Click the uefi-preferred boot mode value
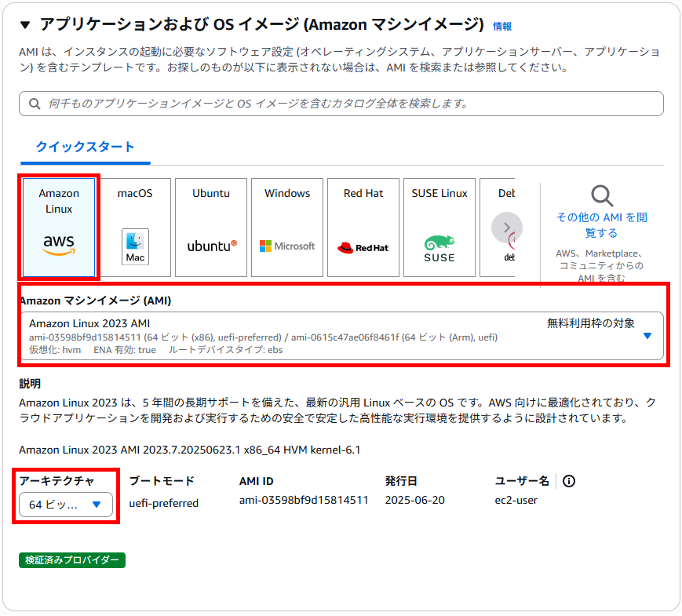The width and height of the screenshot is (682, 616). [x=163, y=503]
